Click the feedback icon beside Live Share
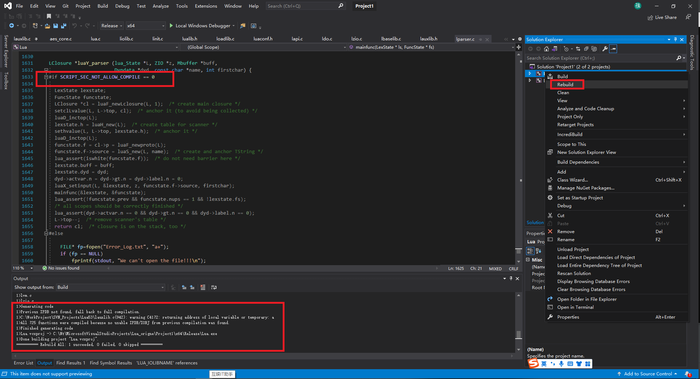Viewport: 700px width, 379px height. 688,17
